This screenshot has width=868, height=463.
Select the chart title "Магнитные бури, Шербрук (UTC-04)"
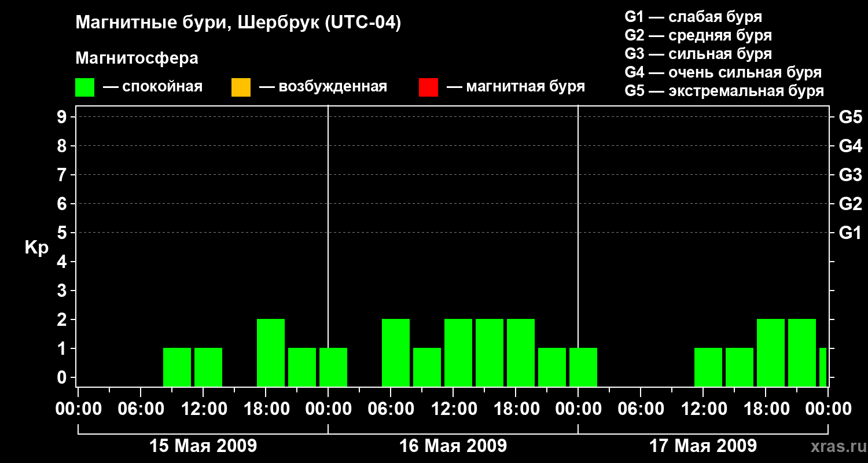[238, 23]
